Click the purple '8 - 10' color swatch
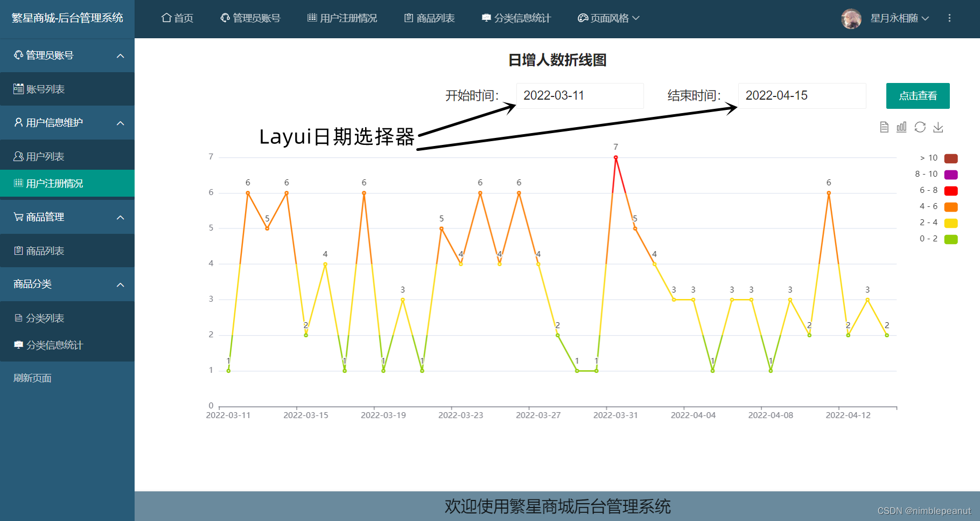This screenshot has height=521, width=980. tap(951, 174)
